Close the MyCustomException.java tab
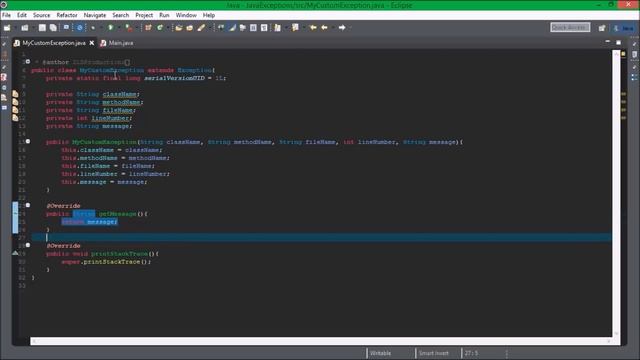Screen dimensions: 640x360 click(92, 43)
